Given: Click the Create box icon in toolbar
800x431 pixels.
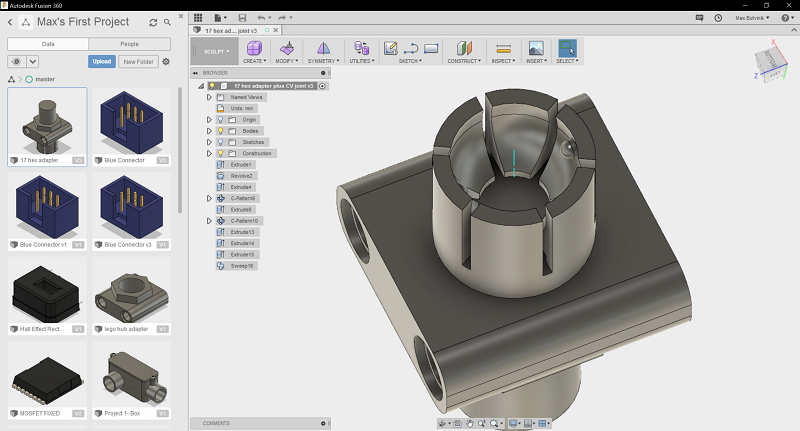Looking at the screenshot, I should click(x=254, y=48).
